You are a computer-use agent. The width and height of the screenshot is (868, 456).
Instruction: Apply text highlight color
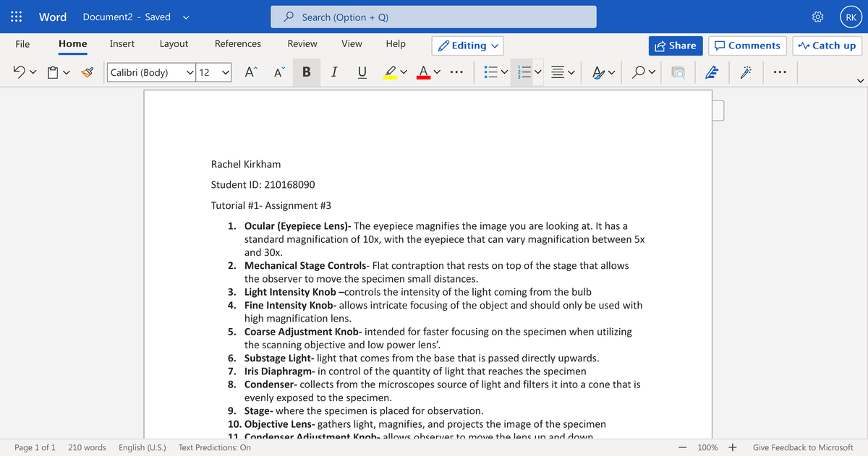click(x=391, y=72)
